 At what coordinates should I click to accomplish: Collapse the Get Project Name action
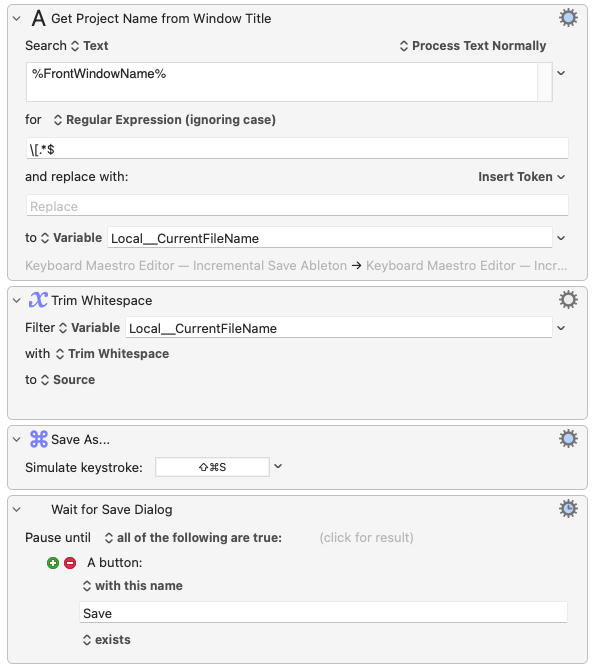pyautogui.click(x=17, y=19)
